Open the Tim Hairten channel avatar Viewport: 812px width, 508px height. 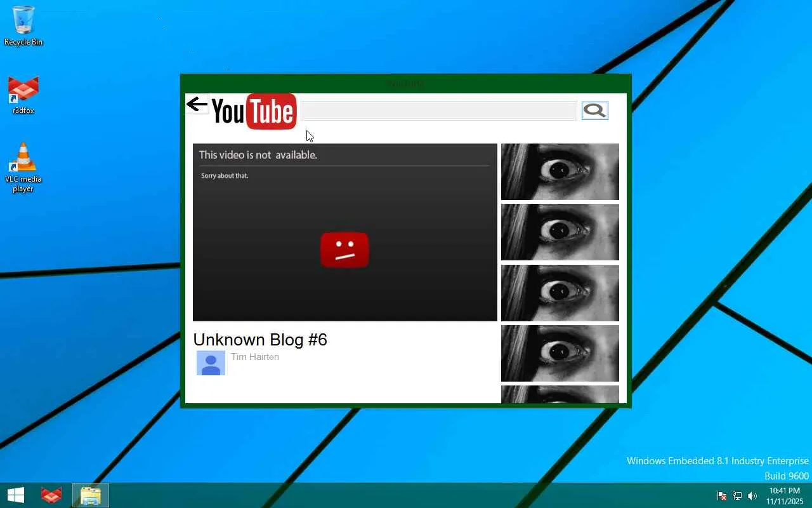(x=211, y=363)
